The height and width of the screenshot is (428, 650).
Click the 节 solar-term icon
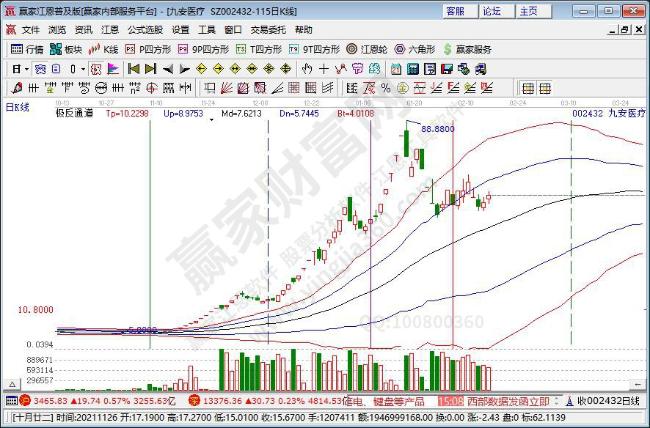point(357,69)
